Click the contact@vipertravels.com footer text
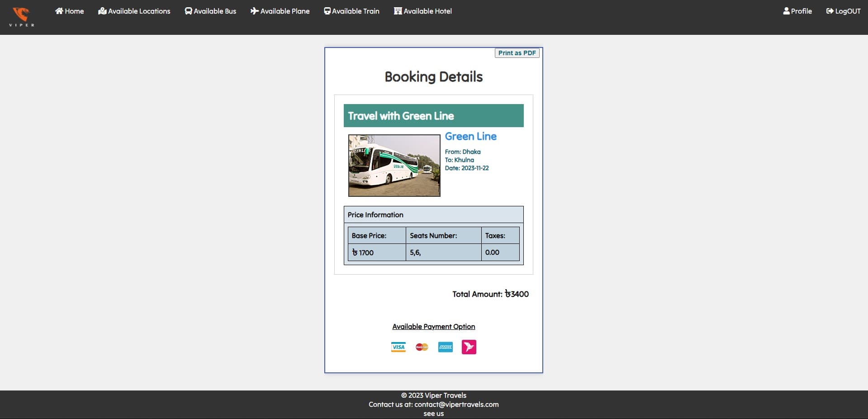Viewport: 868px width, 419px height. [x=456, y=405]
